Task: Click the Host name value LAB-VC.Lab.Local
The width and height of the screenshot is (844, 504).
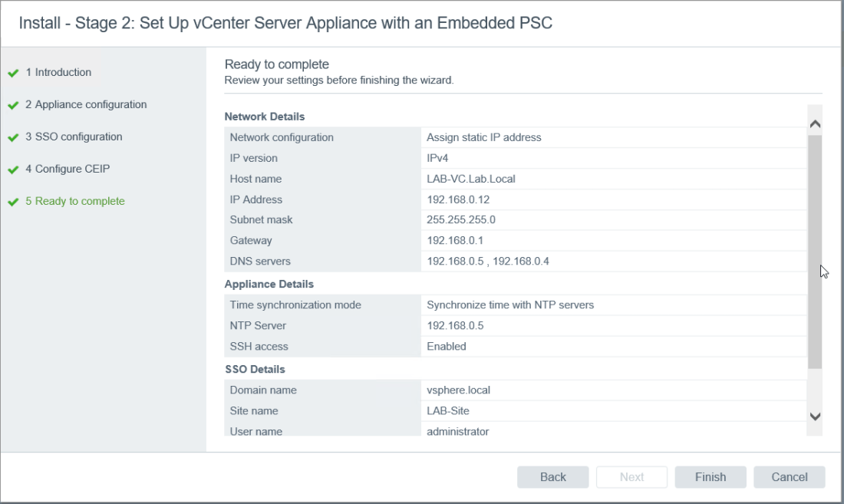Action: pos(471,179)
